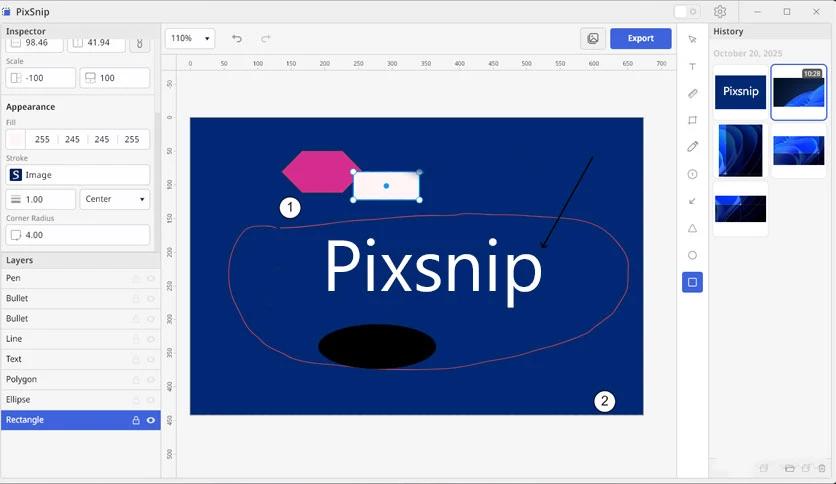The height and width of the screenshot is (484, 836).
Task: Click the Undo arrow
Action: click(237, 38)
